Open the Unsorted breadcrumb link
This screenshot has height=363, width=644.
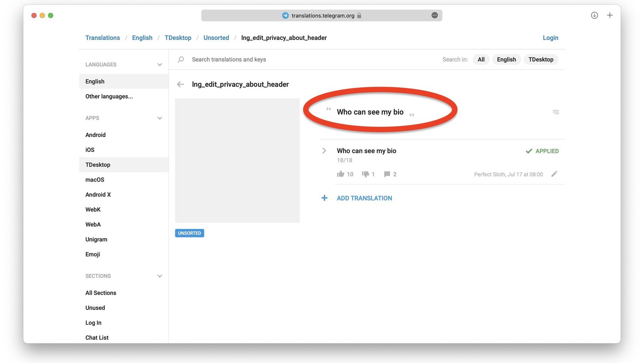click(x=216, y=38)
